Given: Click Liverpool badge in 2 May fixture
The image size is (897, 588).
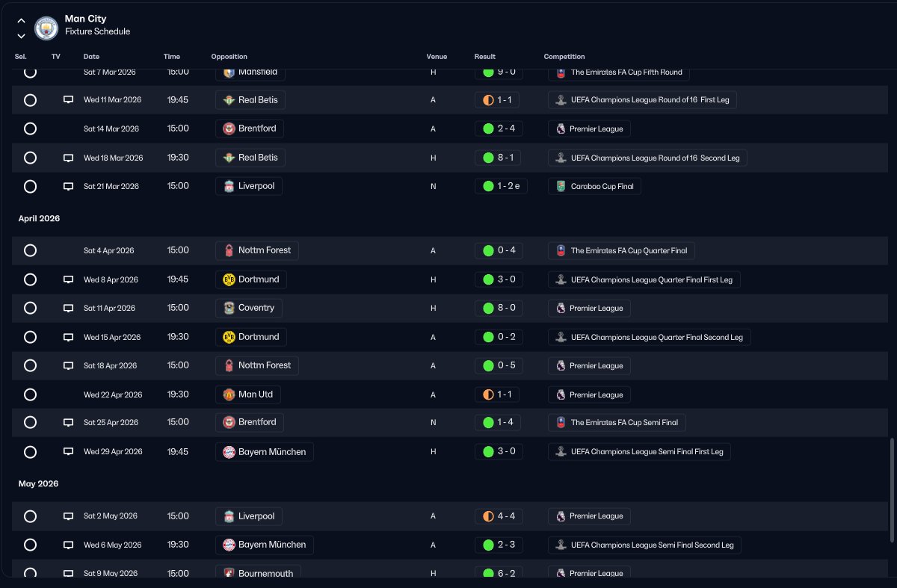Looking at the screenshot, I should click(x=229, y=516).
